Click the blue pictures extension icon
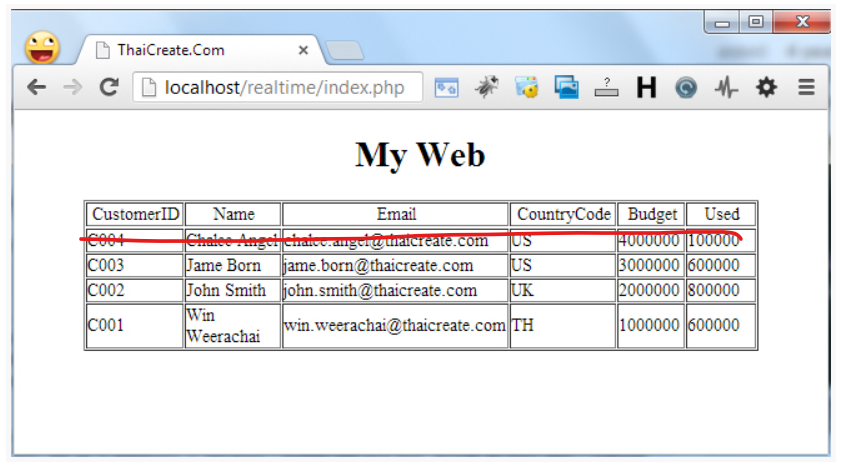852x471 pixels. pyautogui.click(x=567, y=87)
